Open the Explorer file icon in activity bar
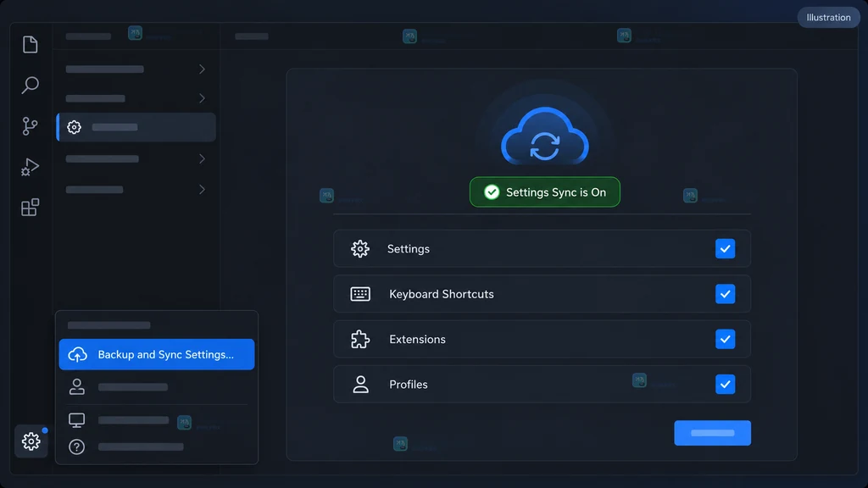The image size is (868, 488). point(30,45)
